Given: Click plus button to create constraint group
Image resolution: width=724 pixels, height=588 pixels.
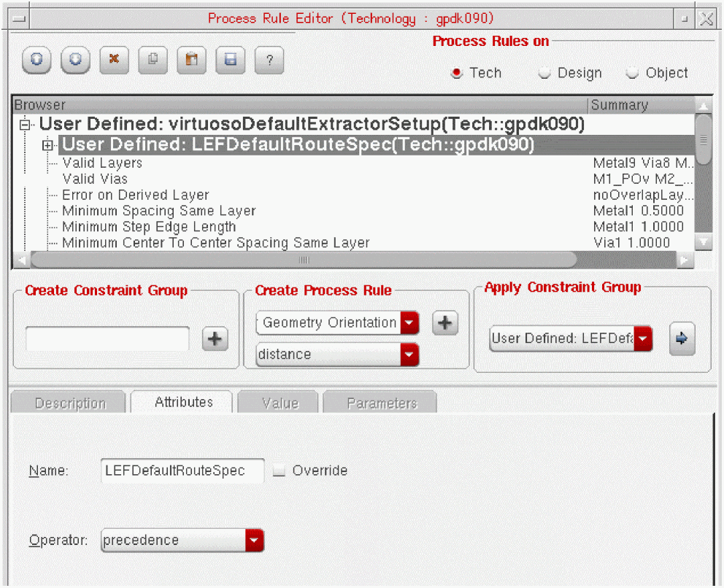Looking at the screenshot, I should [x=215, y=339].
